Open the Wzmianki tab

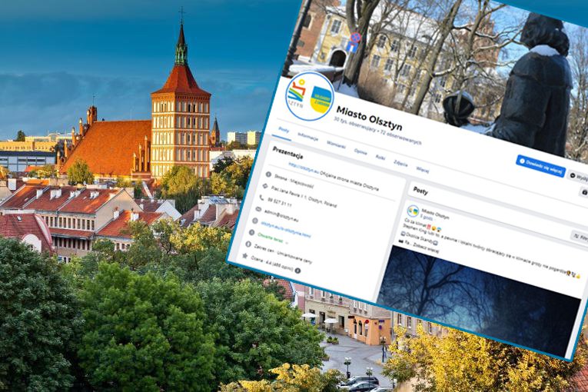click(x=336, y=145)
